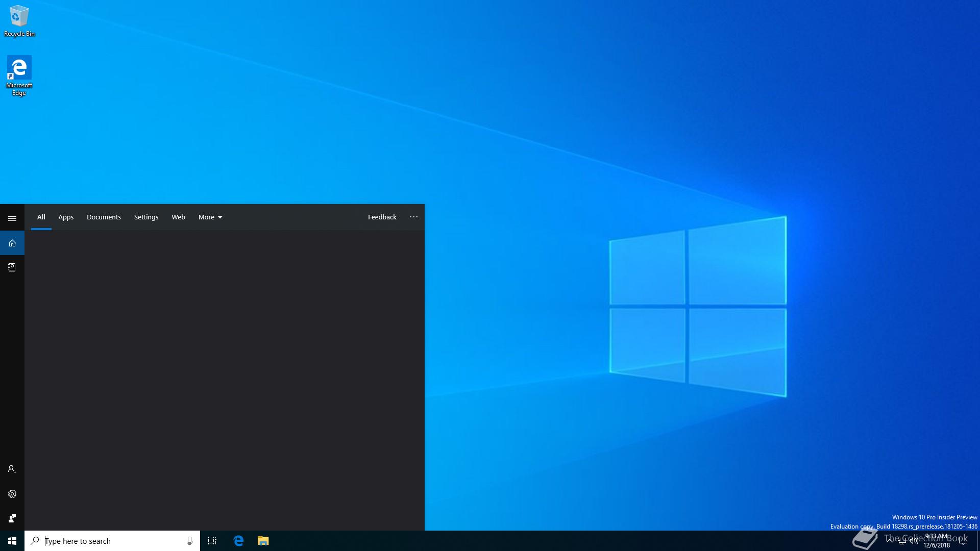Show hidden tray icons chevron
Image resolution: width=980 pixels, height=551 pixels.
coord(890,541)
